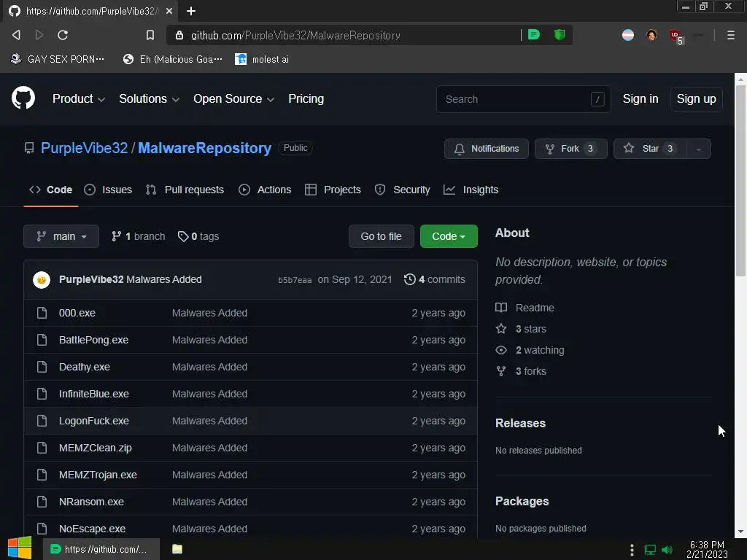Click the file icon beside MEMZClean.zip
Screen dimensions: 747x560
(42, 448)
